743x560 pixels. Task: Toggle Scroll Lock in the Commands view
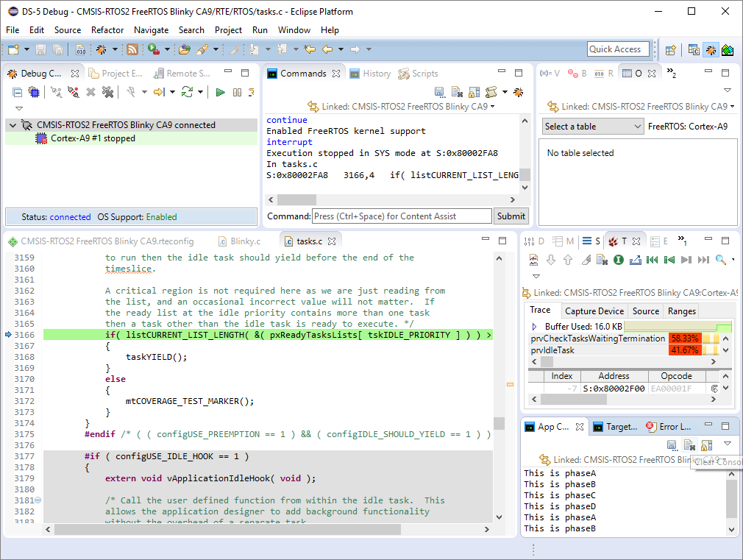pos(474,92)
